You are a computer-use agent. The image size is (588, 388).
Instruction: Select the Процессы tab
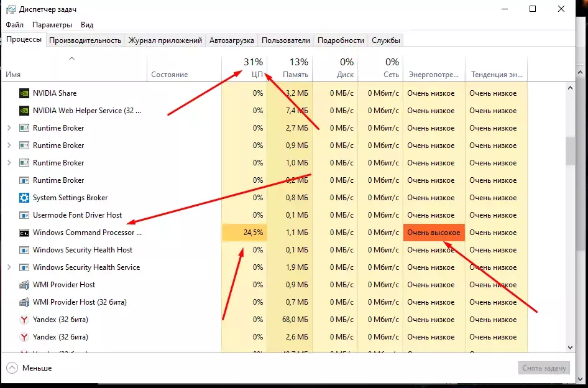[24, 39]
